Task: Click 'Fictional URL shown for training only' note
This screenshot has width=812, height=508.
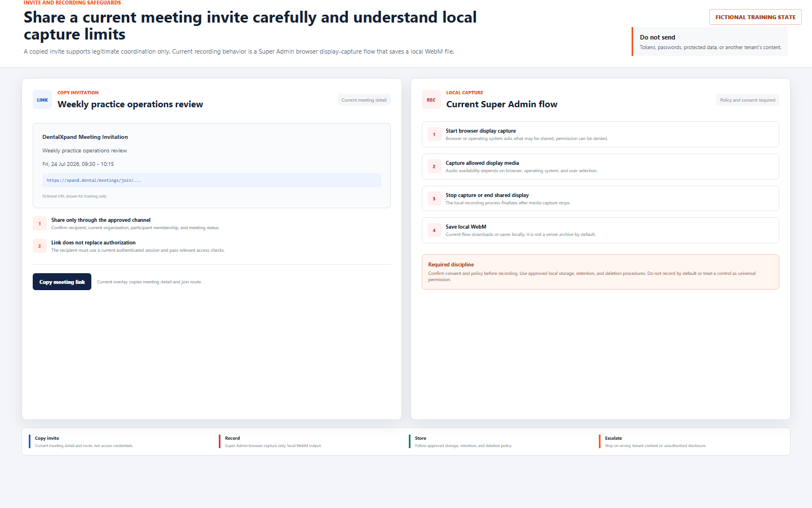Action: coord(74,196)
